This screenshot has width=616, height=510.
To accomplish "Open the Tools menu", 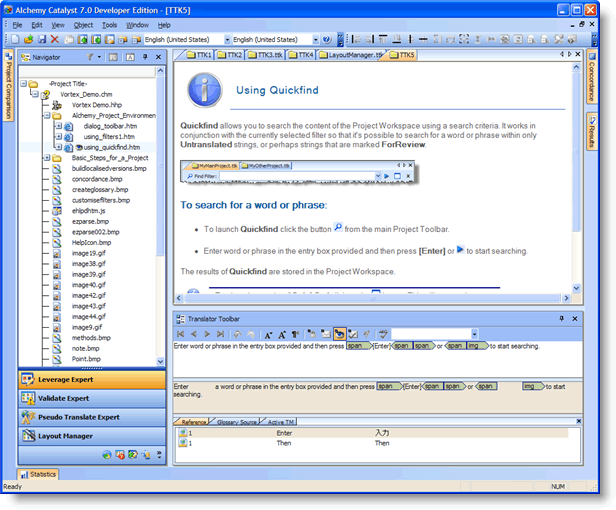I will coord(110,25).
